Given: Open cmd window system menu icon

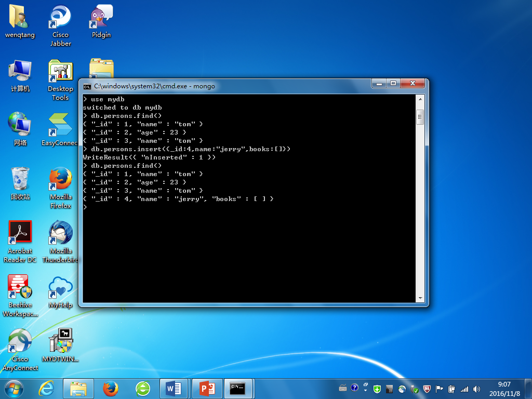Looking at the screenshot, I should (87, 86).
